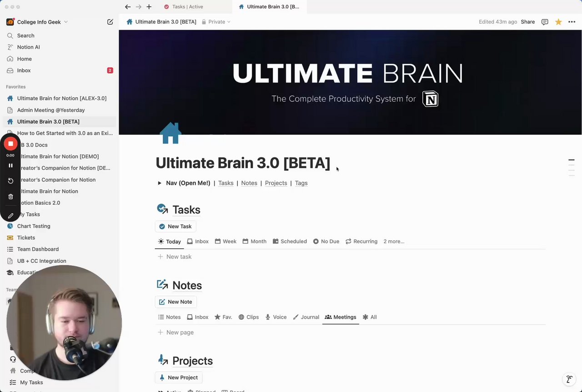
Task: Click the Projects heading rocket icon
Action: (x=162, y=360)
